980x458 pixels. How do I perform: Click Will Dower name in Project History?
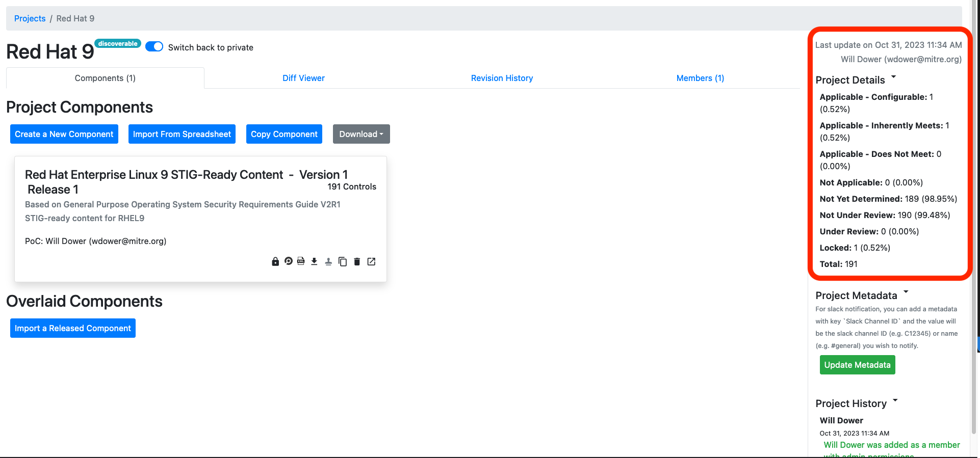tap(841, 420)
